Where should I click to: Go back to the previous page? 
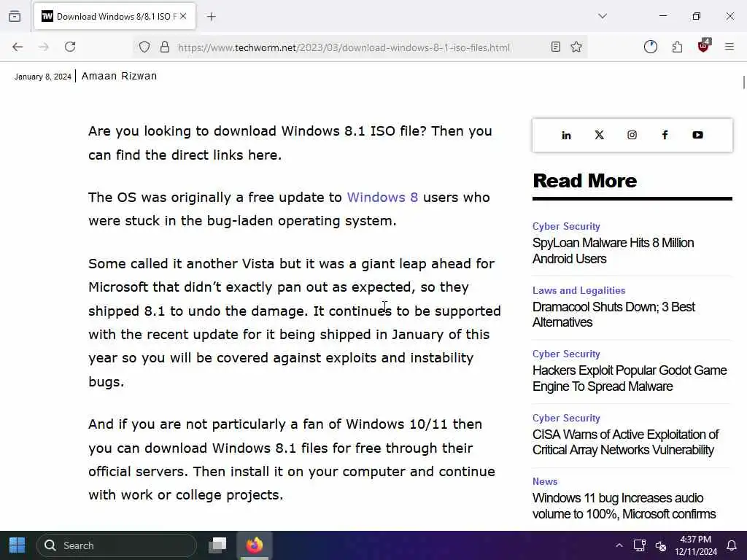click(18, 47)
